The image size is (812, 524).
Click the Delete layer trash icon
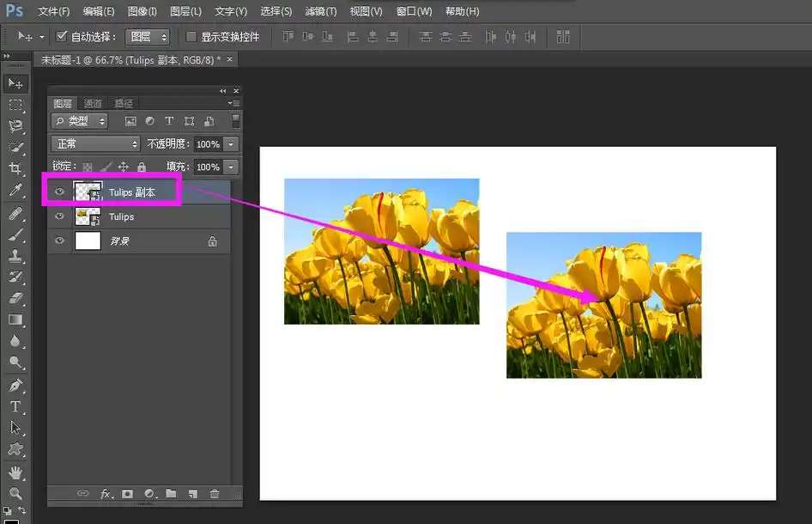pyautogui.click(x=215, y=494)
